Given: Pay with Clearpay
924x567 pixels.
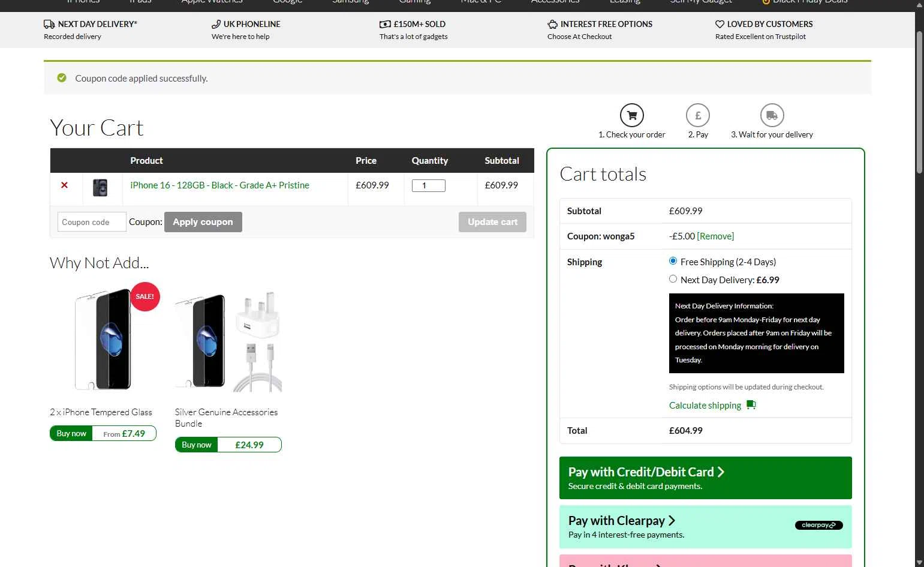Looking at the screenshot, I should coord(705,527).
